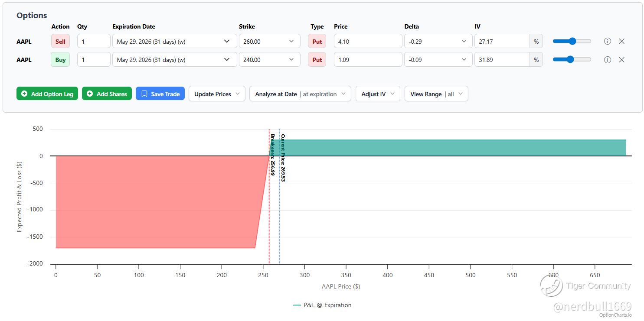Expand the Analyze at Date dropdown

click(300, 94)
